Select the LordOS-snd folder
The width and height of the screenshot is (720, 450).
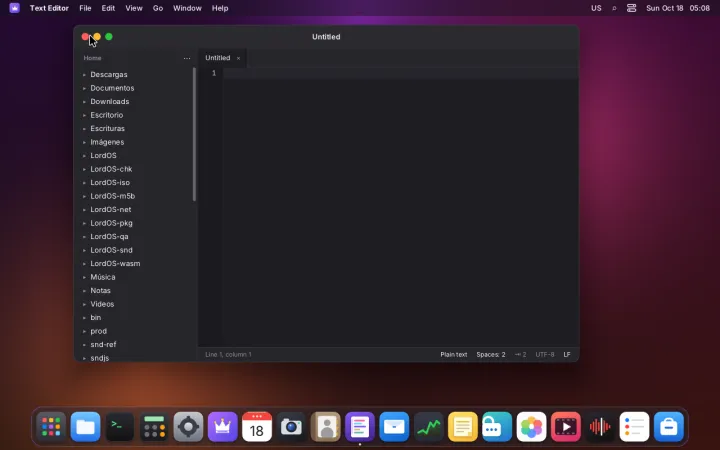[x=112, y=250]
